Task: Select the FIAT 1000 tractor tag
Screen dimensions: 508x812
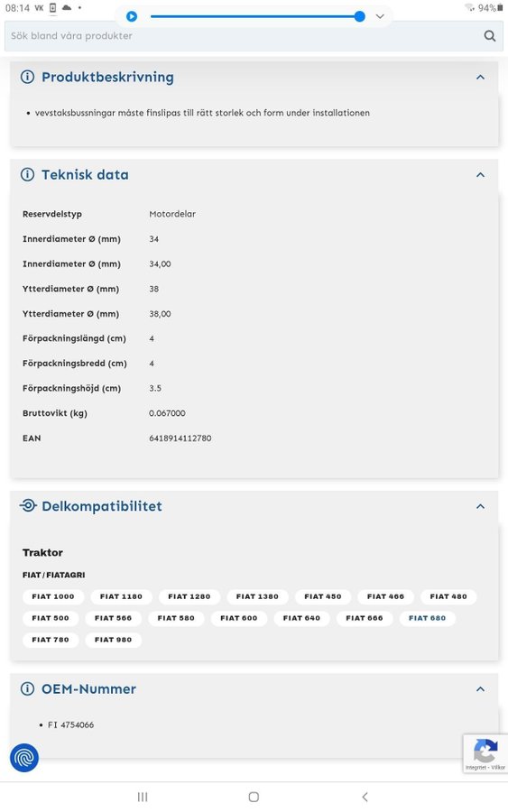Action: point(53,596)
